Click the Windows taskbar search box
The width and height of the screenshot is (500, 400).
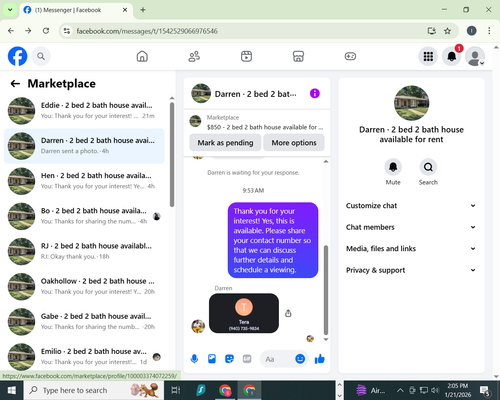pos(93,390)
